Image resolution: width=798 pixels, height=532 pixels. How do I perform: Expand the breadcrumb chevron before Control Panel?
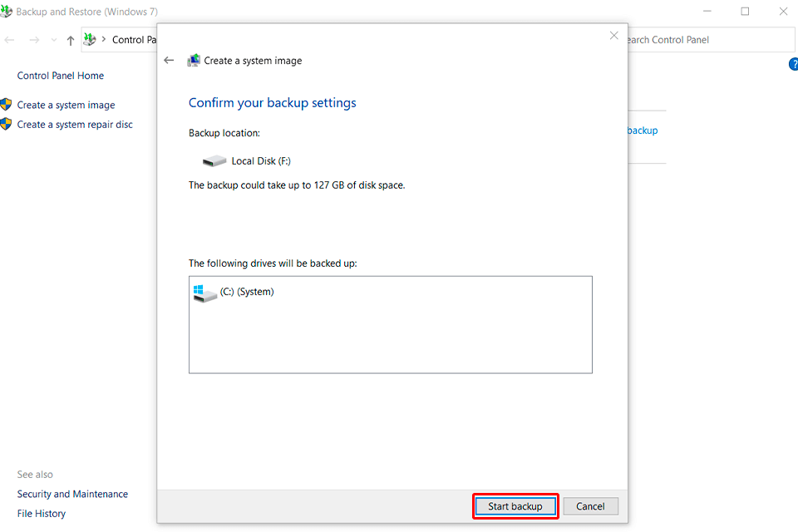point(104,39)
